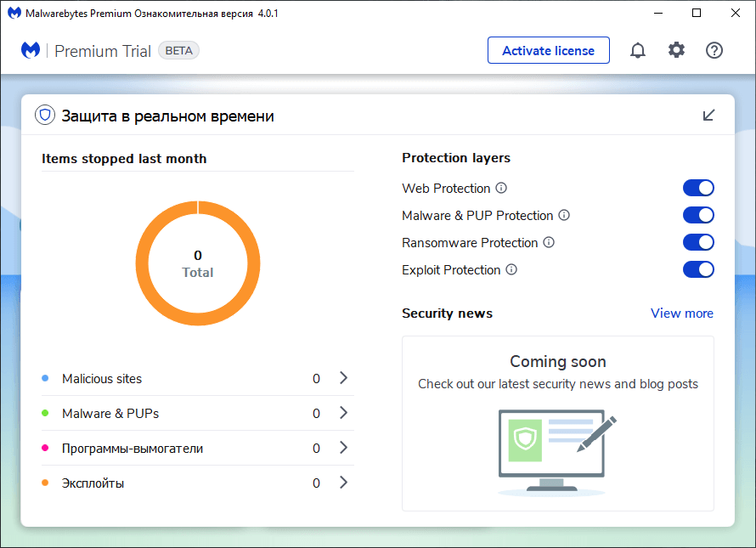Show info about Ransomware Protection
Viewport: 756px width, 548px height.
pyautogui.click(x=549, y=242)
